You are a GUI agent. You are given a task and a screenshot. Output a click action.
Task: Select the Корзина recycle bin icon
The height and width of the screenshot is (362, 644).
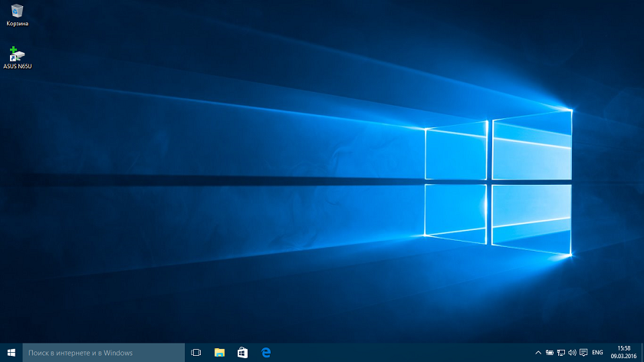[17, 11]
